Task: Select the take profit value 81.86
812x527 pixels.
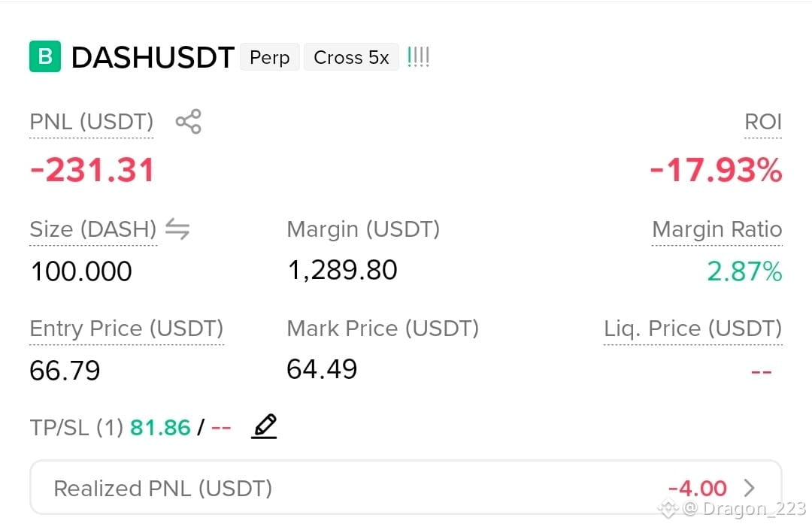Action: tap(161, 428)
